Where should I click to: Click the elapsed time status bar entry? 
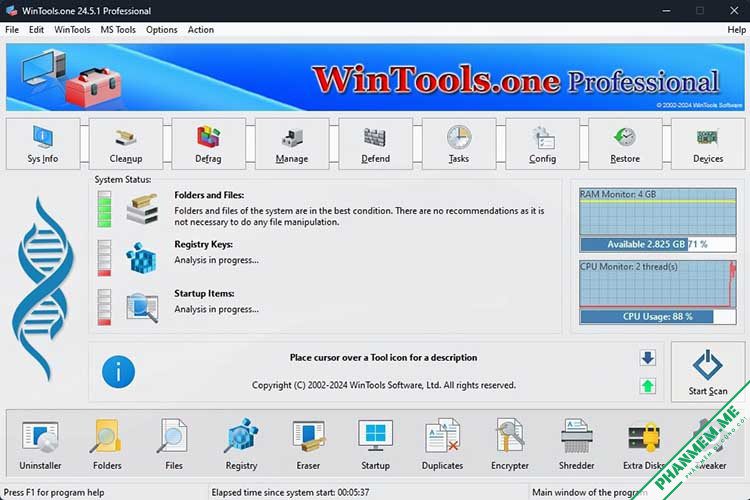(290, 492)
